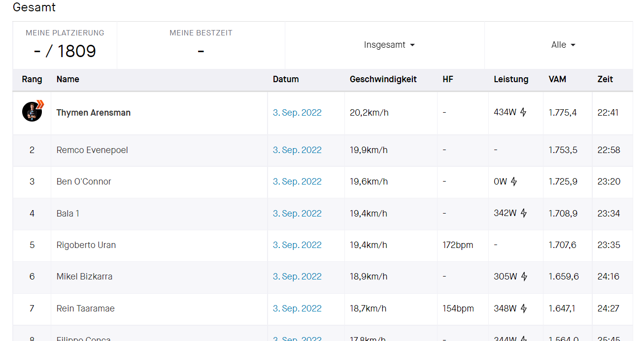Image resolution: width=644 pixels, height=341 pixels.
Task: Open Thymen Arensman's athlete profile
Action: coord(94,113)
